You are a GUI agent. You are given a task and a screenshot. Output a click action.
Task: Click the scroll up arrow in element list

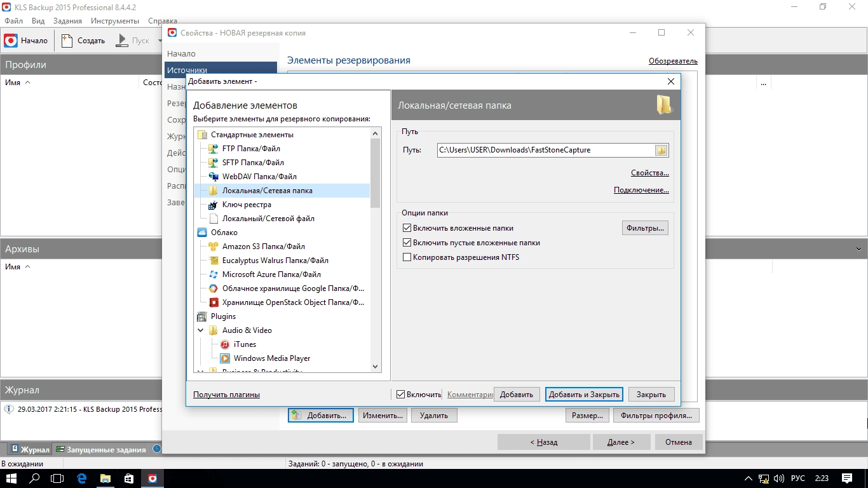pos(375,134)
